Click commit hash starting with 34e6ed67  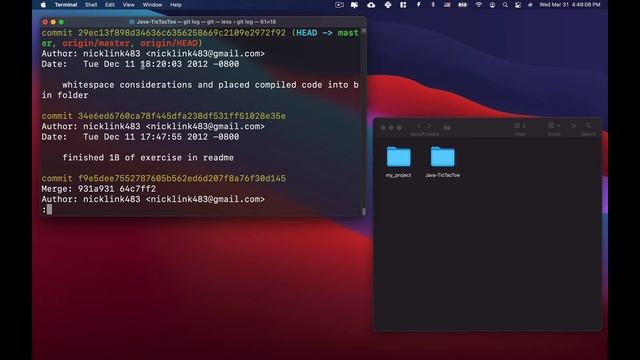182,116
